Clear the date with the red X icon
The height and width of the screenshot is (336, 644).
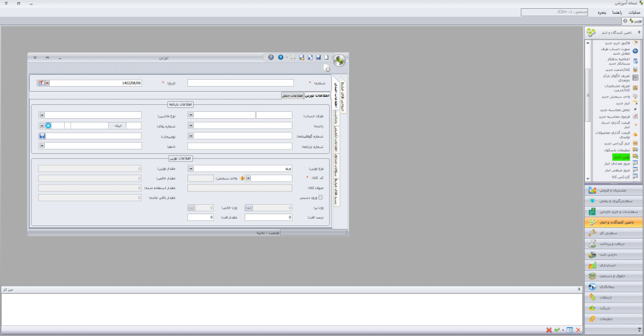point(47,83)
